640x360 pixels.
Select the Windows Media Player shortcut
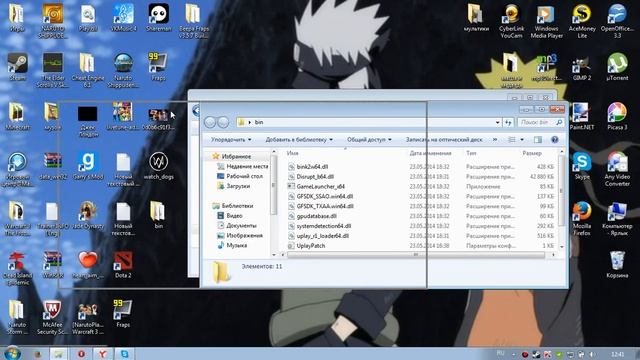point(547,22)
